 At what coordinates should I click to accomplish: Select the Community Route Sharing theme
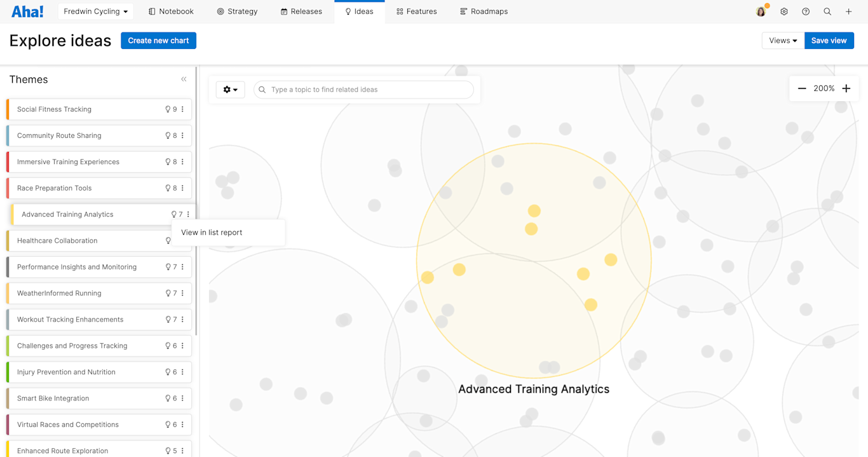click(99, 135)
